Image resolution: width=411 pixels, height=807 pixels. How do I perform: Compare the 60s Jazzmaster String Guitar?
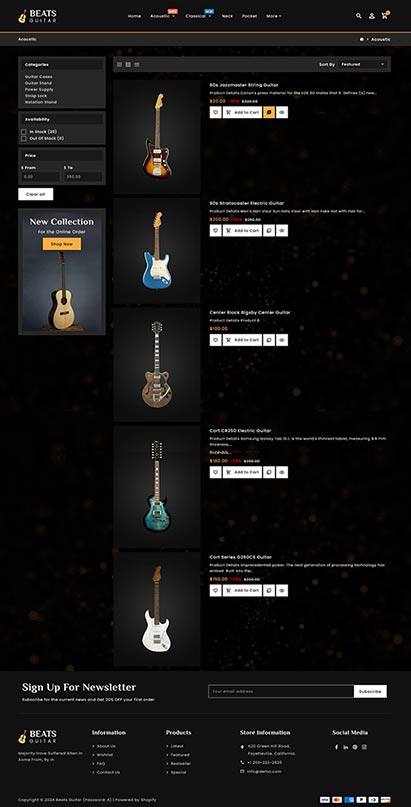(269, 112)
